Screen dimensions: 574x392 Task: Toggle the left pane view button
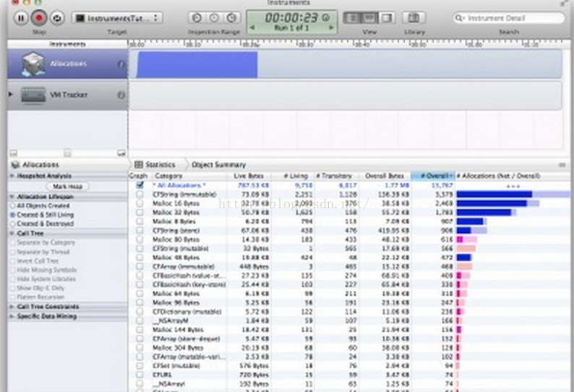pos(352,17)
